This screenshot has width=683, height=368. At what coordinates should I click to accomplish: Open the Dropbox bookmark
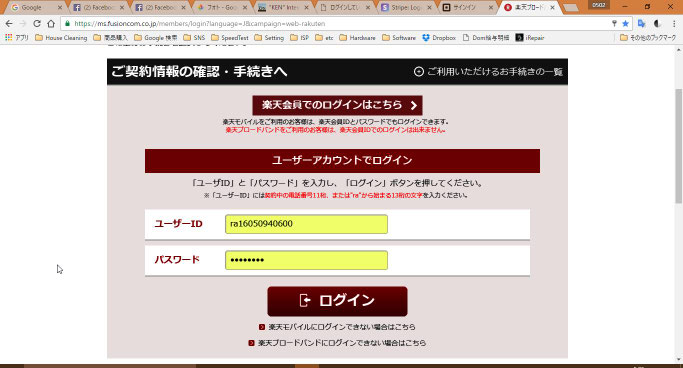[x=439, y=38]
